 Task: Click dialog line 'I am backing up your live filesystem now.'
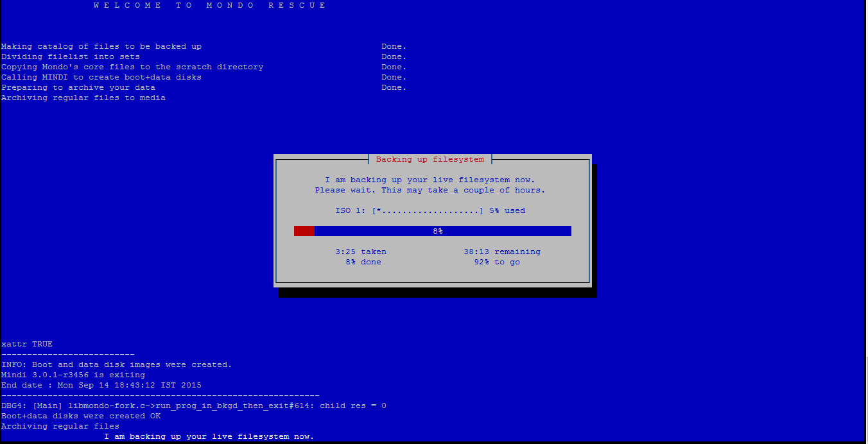430,180
